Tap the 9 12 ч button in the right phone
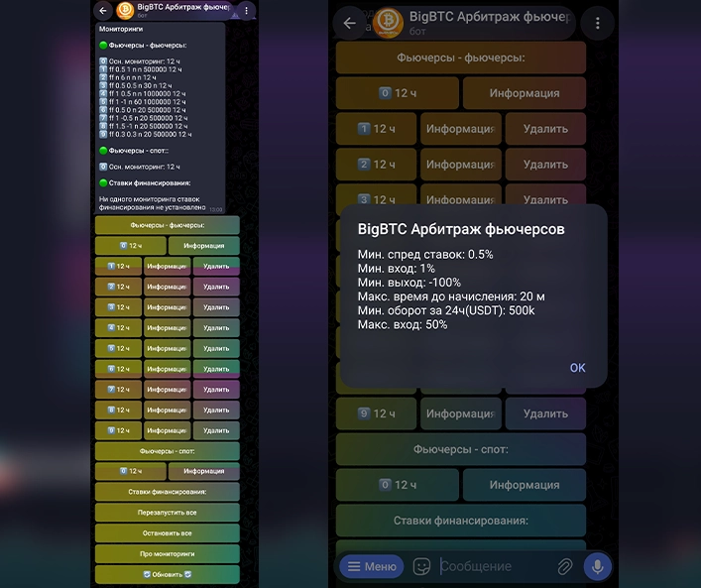The image size is (701, 588). click(377, 413)
